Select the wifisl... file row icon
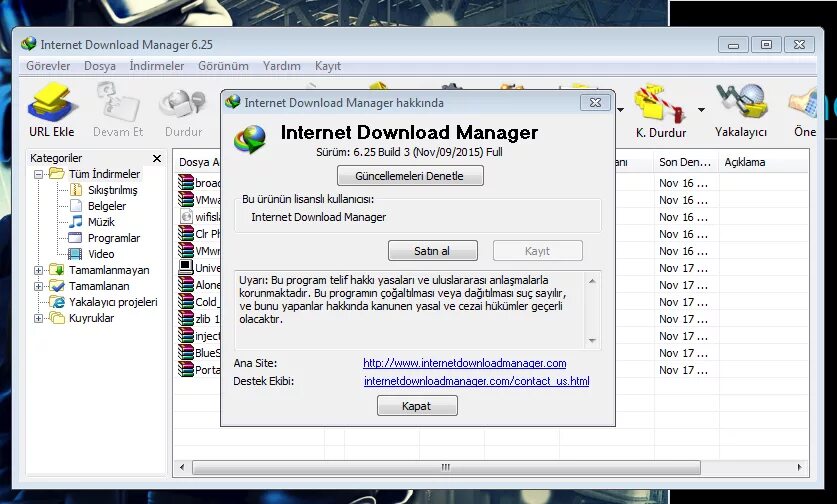The height and width of the screenshot is (504, 837). [186, 217]
